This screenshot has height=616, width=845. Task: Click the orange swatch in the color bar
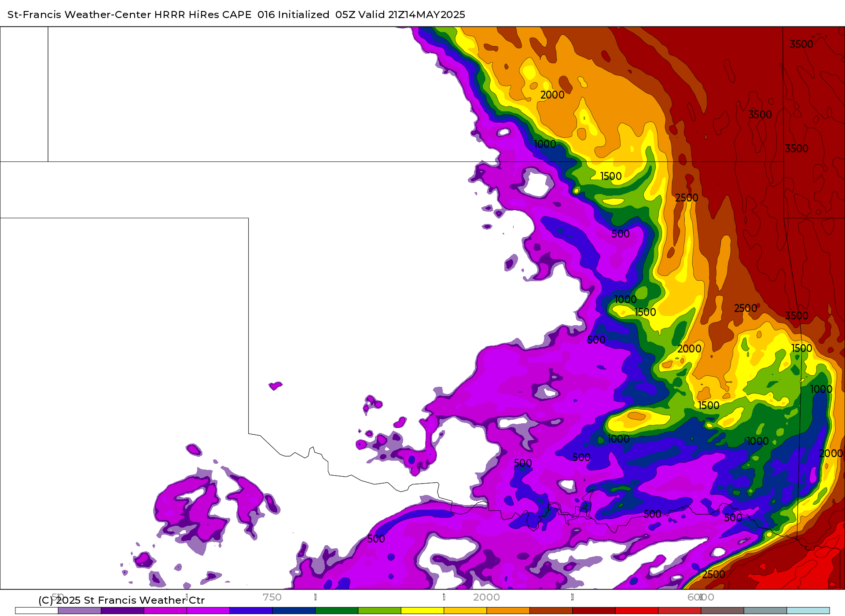pos(508,611)
